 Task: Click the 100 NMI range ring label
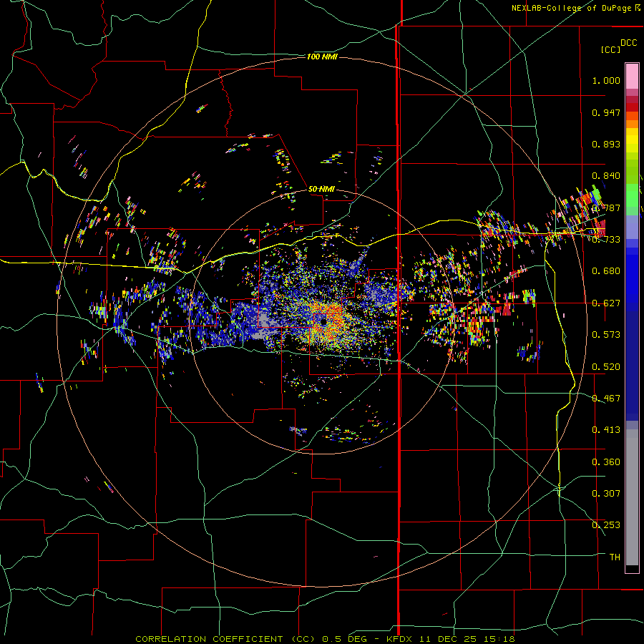click(x=322, y=57)
